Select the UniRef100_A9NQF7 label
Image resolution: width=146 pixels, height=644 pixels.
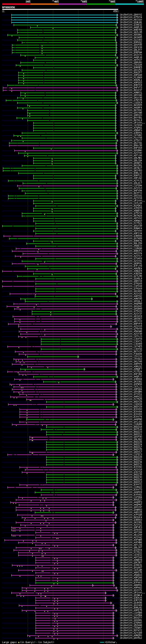[131, 369]
